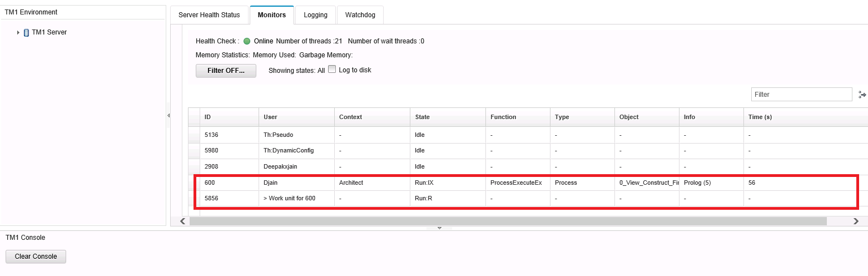
Task: Select the TM1 Server database icon
Action: (26, 32)
